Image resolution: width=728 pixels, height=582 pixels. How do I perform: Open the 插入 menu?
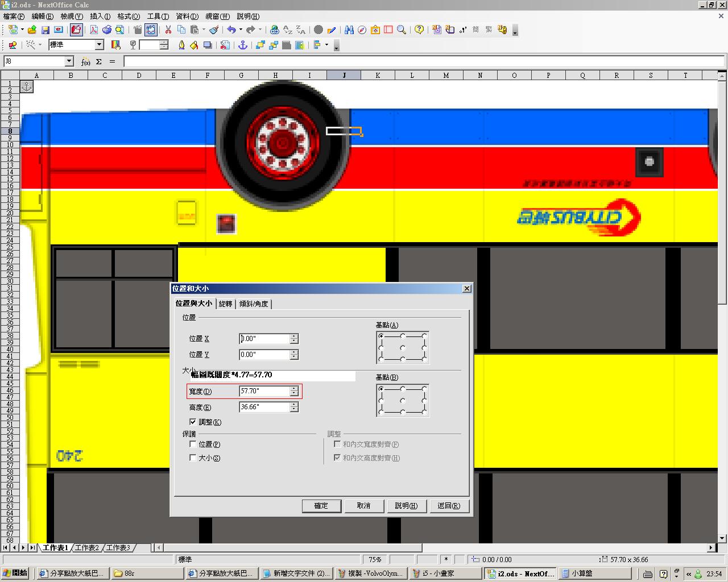[x=100, y=16]
